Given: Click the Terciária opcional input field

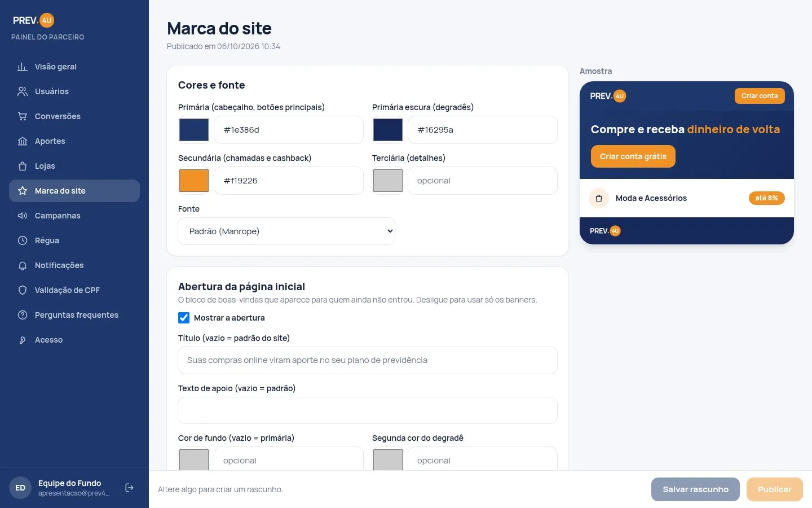Looking at the screenshot, I should [483, 181].
